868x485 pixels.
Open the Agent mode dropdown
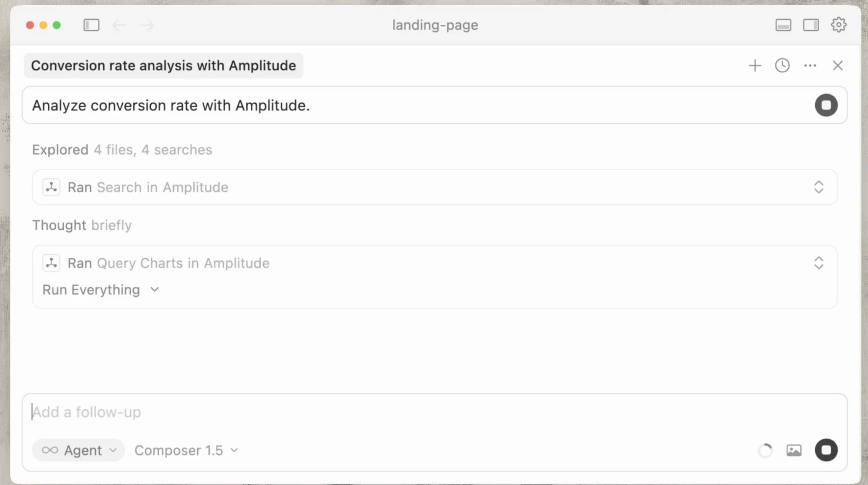(x=79, y=450)
